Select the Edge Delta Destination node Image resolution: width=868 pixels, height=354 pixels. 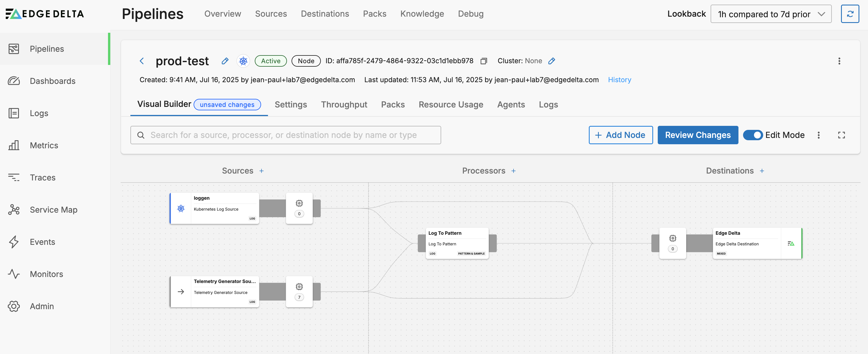point(757,243)
